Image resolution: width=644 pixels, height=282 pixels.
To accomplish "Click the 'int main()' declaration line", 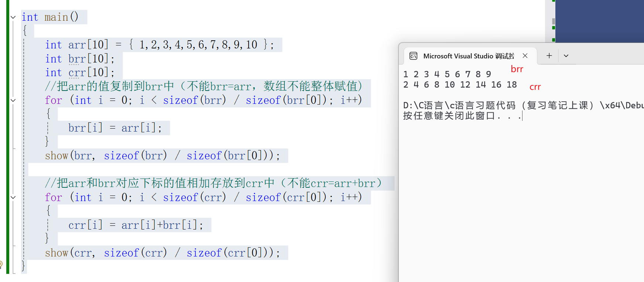I will (x=50, y=17).
